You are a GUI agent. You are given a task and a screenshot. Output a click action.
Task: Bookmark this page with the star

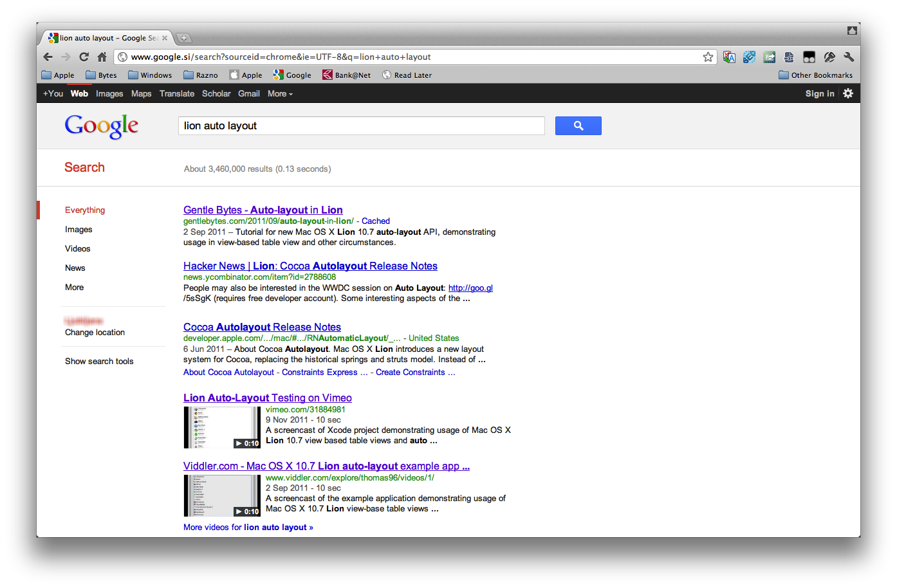708,57
